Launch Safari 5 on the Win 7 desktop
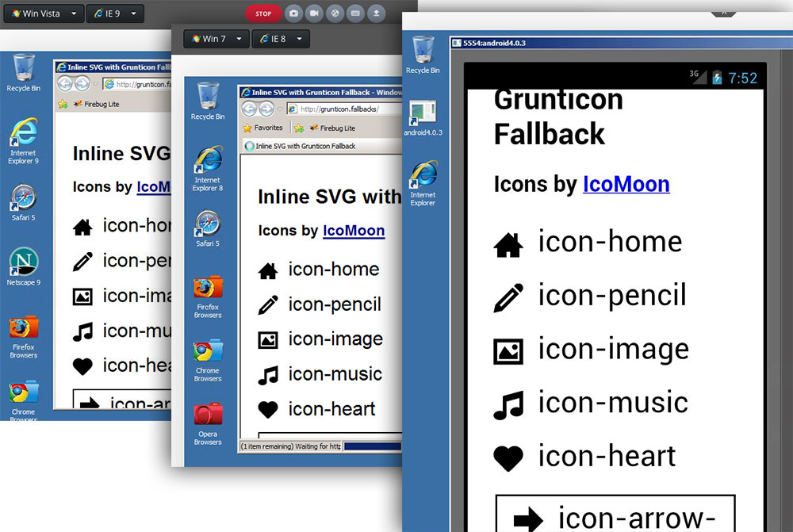Screen dimensions: 793x532 [208, 228]
